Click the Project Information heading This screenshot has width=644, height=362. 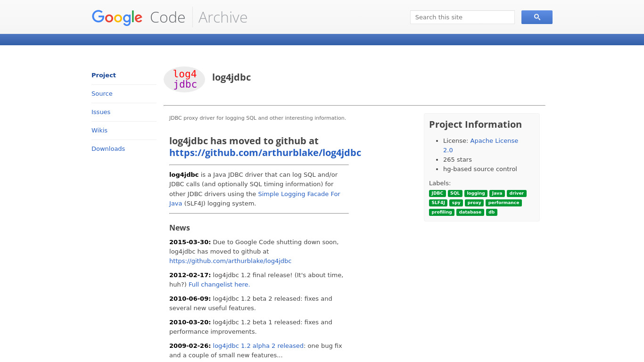[x=475, y=124]
